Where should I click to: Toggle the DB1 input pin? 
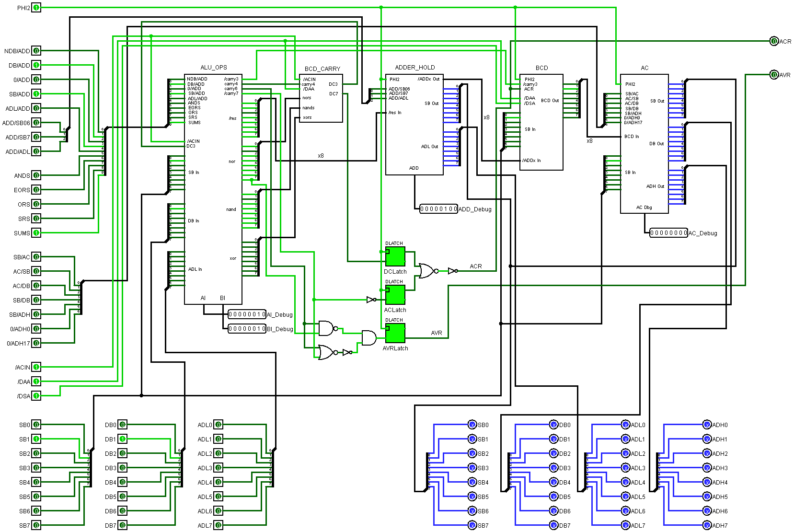click(x=123, y=439)
